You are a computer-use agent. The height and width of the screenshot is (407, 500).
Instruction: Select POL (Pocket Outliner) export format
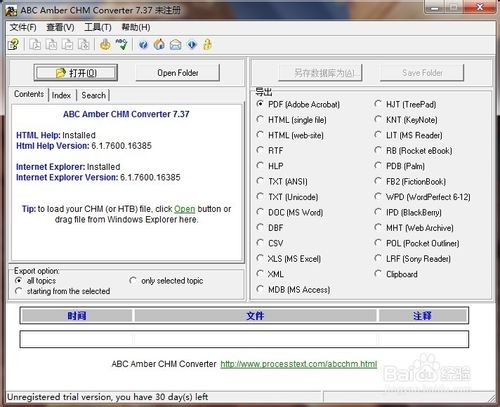click(x=417, y=243)
